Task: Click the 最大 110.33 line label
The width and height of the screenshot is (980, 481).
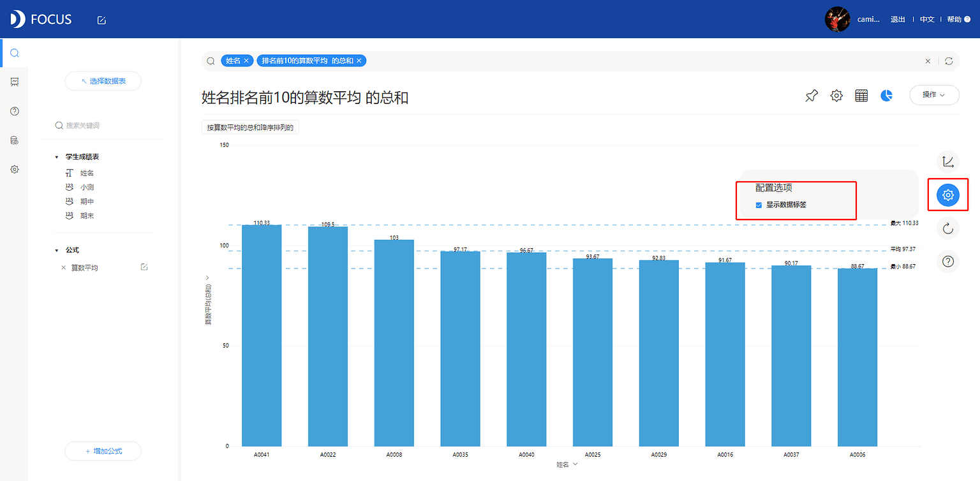Action: [904, 223]
